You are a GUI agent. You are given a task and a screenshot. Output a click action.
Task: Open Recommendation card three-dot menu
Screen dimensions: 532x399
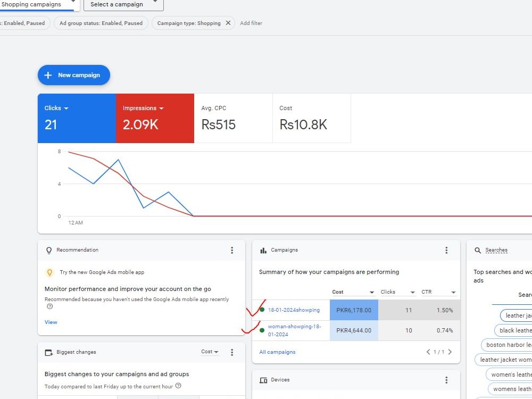[x=232, y=250]
